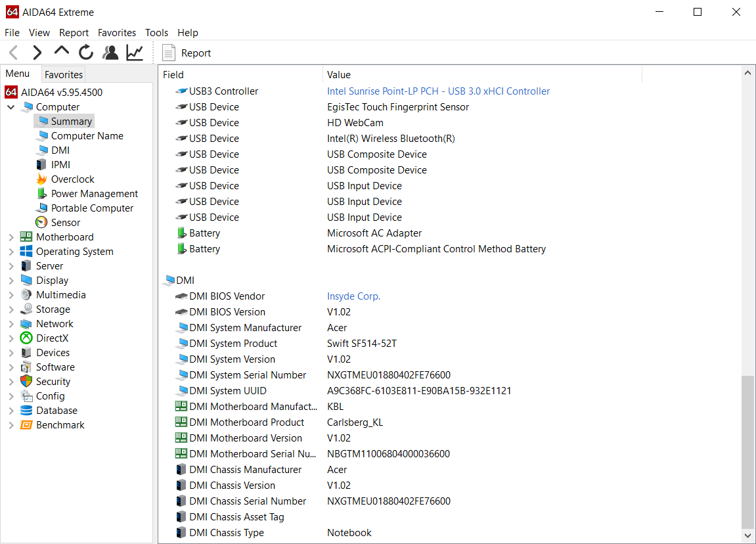Screen dimensions: 756x544
Task: Click the Software icon in the tree
Action: click(26, 367)
